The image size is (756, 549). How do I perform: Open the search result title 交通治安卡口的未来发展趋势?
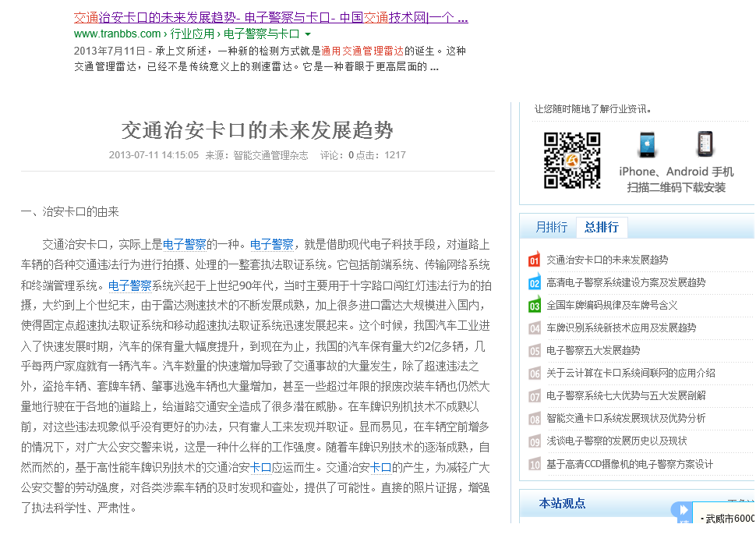270,17
